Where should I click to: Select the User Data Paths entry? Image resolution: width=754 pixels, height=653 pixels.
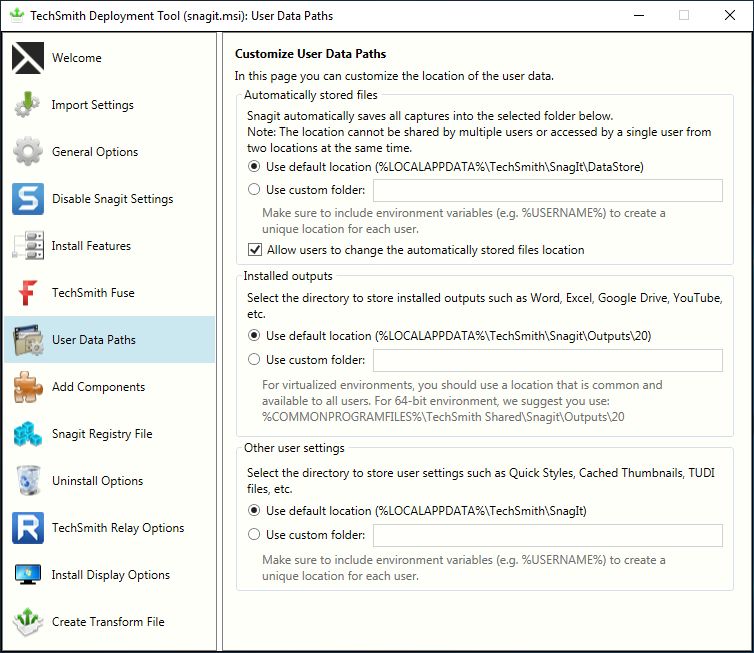click(110, 340)
